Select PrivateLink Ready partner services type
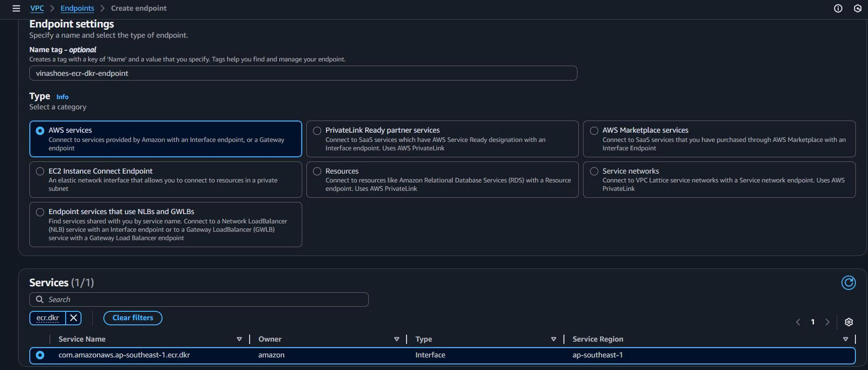The width and height of the screenshot is (868, 370). [x=317, y=131]
